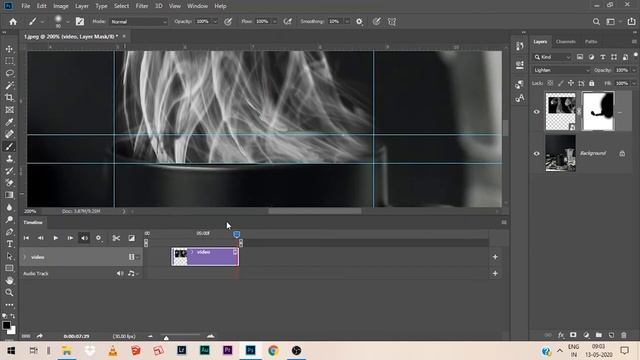Select the Zoom tool

point(9,293)
